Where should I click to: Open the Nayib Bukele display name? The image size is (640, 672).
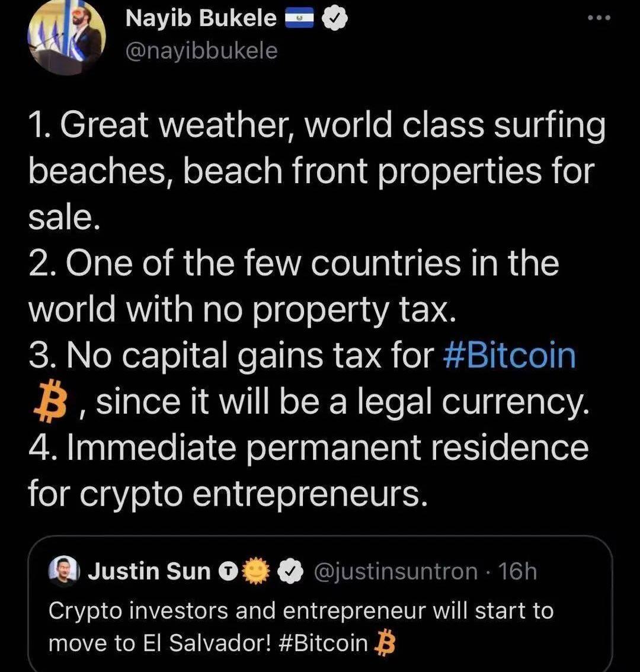point(201,19)
